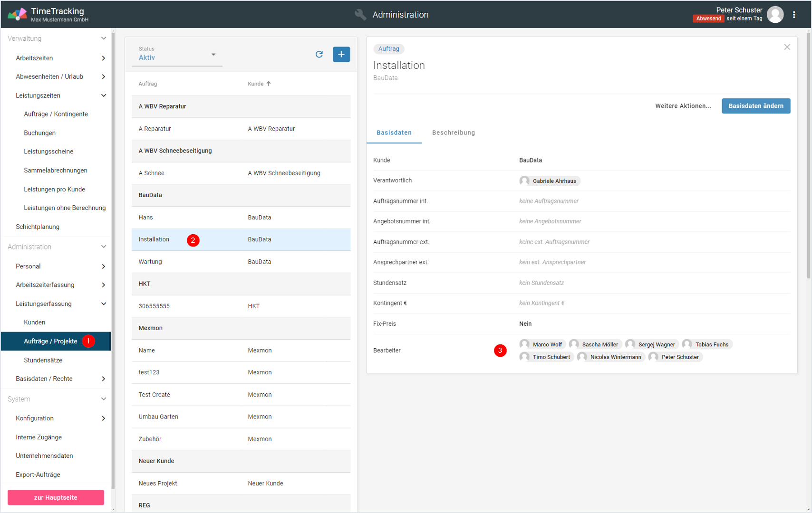Click the Kunde column sort arrow
Image resolution: width=812 pixels, height=513 pixels.
[x=269, y=84]
